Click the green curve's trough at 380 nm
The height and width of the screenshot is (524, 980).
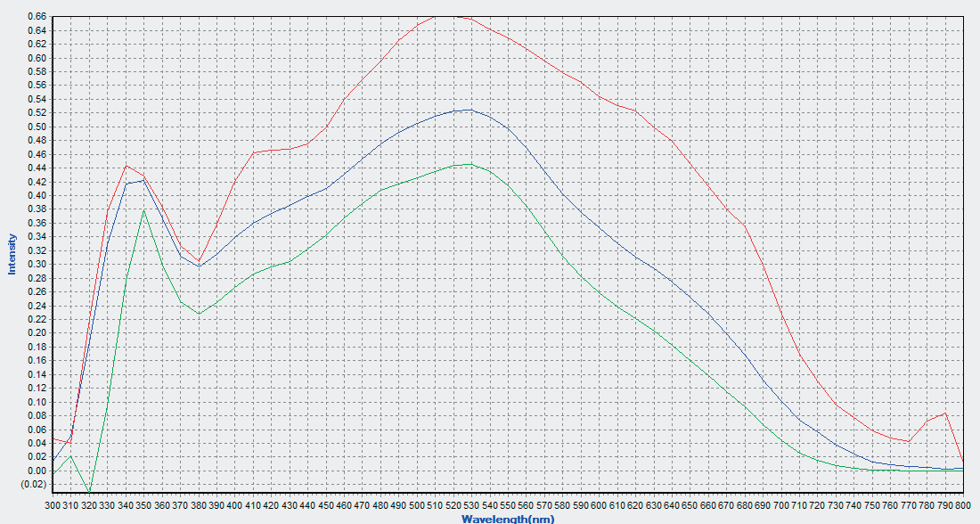(x=199, y=314)
